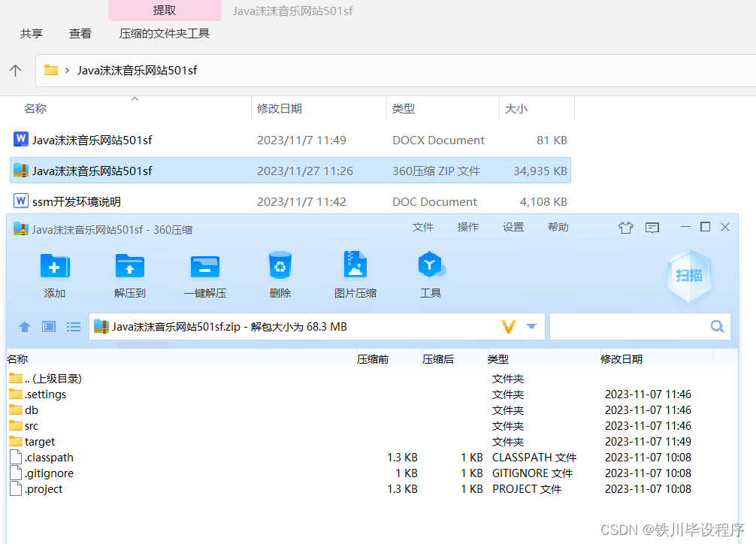Click the PROJECT 文件 type cell
756x544 pixels.
[x=527, y=489]
